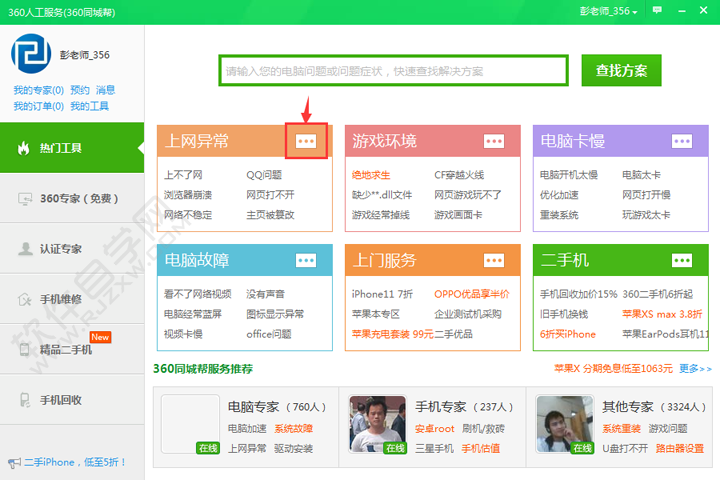
Task: Select 苹果XS max 3.8折 entry
Action: coord(662,314)
